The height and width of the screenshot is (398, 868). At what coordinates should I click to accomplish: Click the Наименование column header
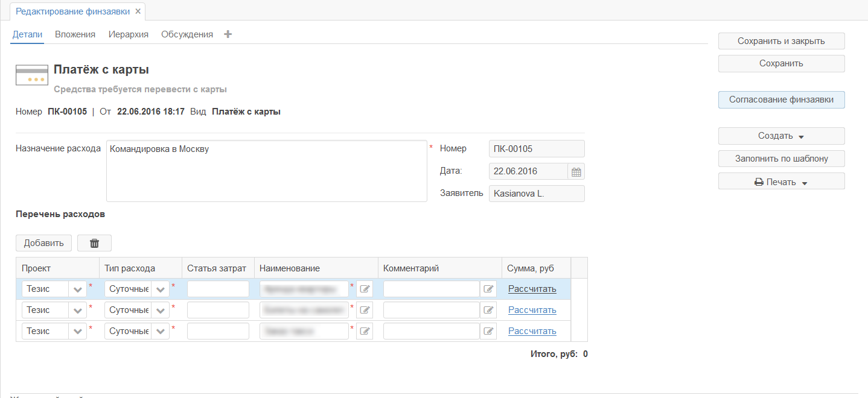[316, 268]
